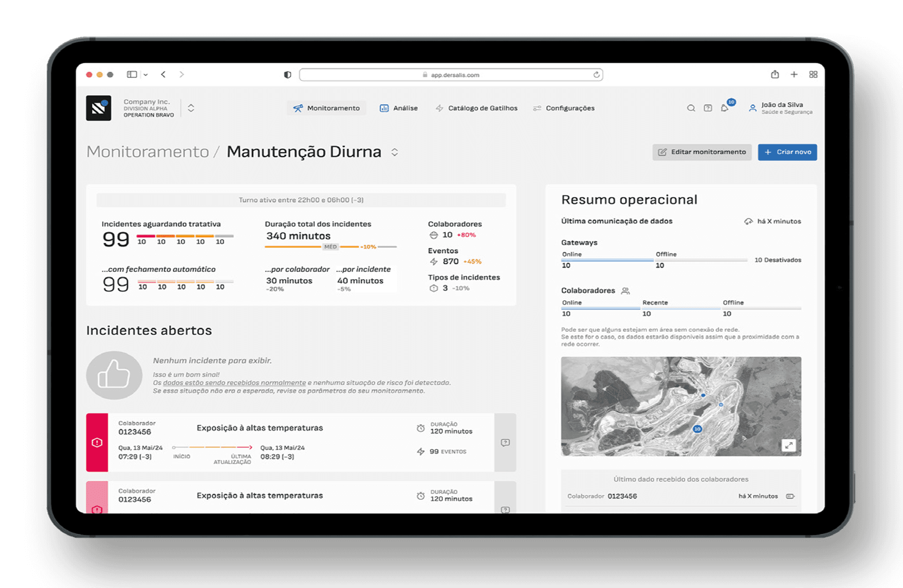
Task: Show Safari tab overview grid
Action: 813,74
